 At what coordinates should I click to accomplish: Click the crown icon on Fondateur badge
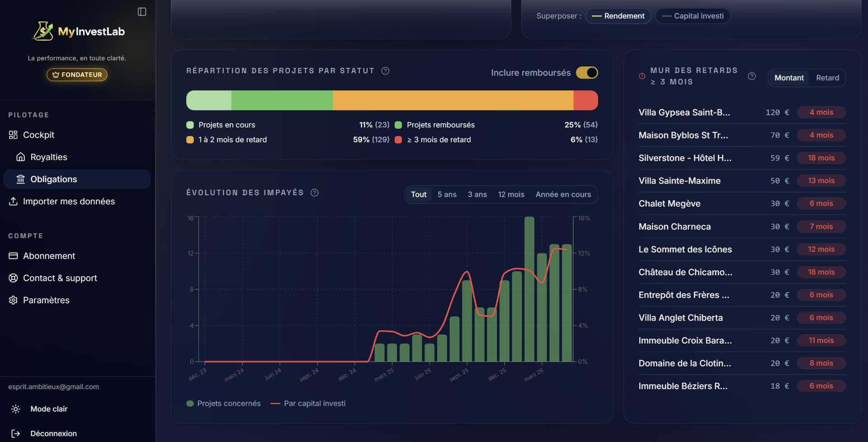click(x=56, y=75)
